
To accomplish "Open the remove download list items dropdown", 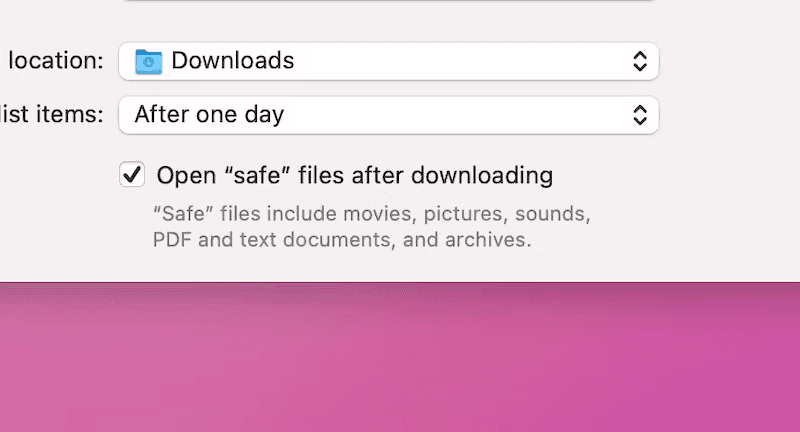I will tap(389, 115).
